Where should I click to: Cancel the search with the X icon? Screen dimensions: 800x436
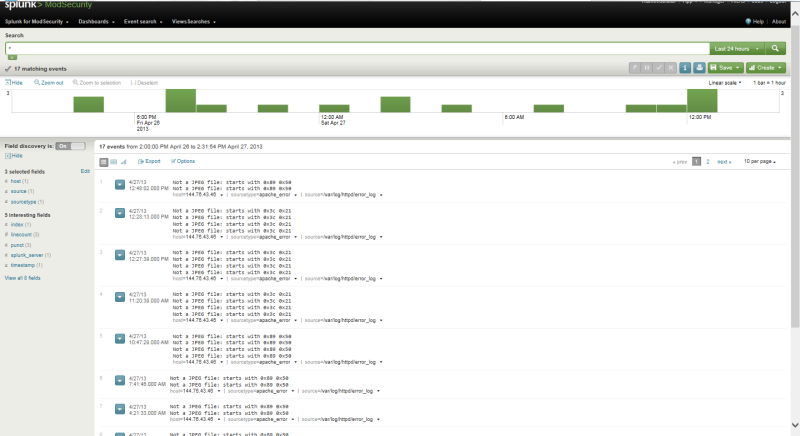(671, 68)
